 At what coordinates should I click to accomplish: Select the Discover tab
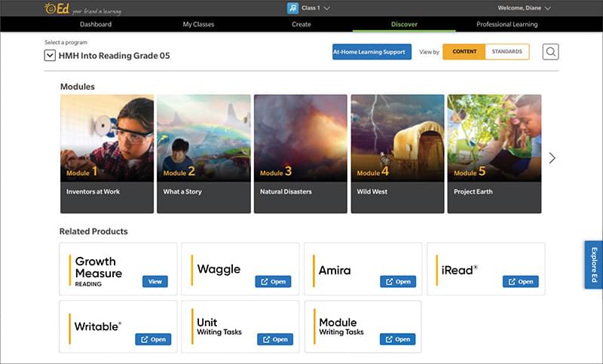coord(404,24)
